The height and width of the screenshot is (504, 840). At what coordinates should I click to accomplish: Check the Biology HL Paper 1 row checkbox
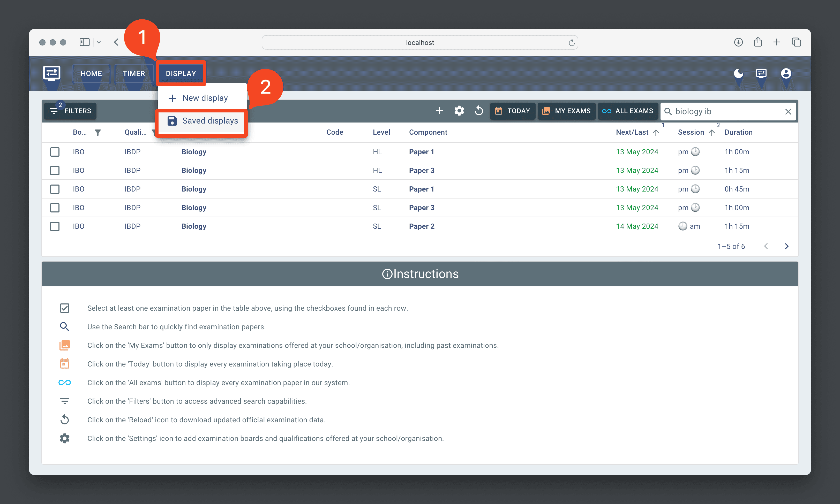click(55, 152)
